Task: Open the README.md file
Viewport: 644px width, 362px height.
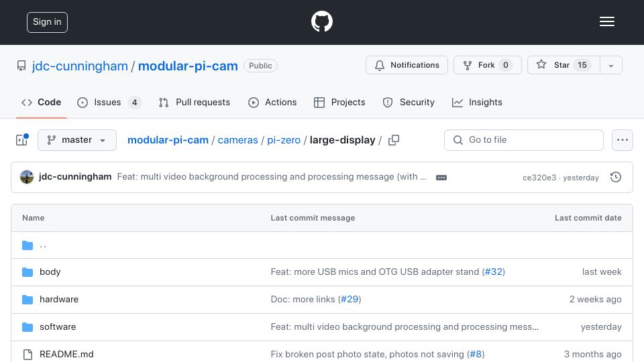Action: (x=66, y=354)
